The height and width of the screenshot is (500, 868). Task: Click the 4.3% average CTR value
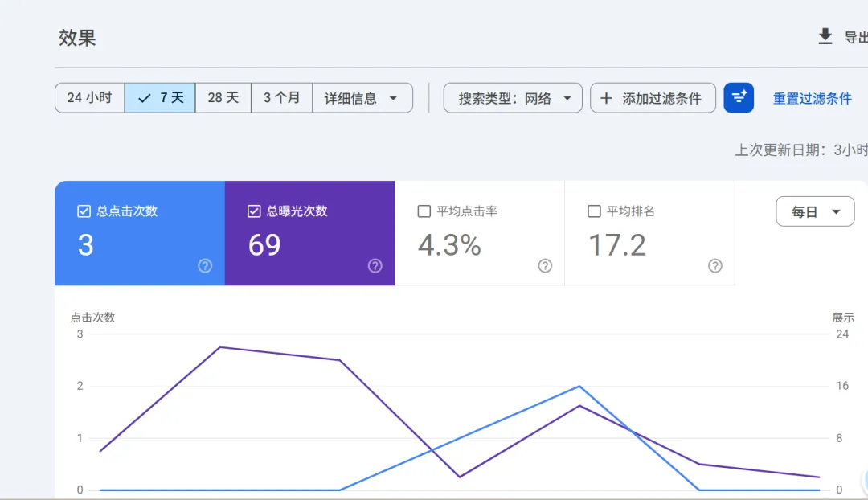[x=449, y=244]
